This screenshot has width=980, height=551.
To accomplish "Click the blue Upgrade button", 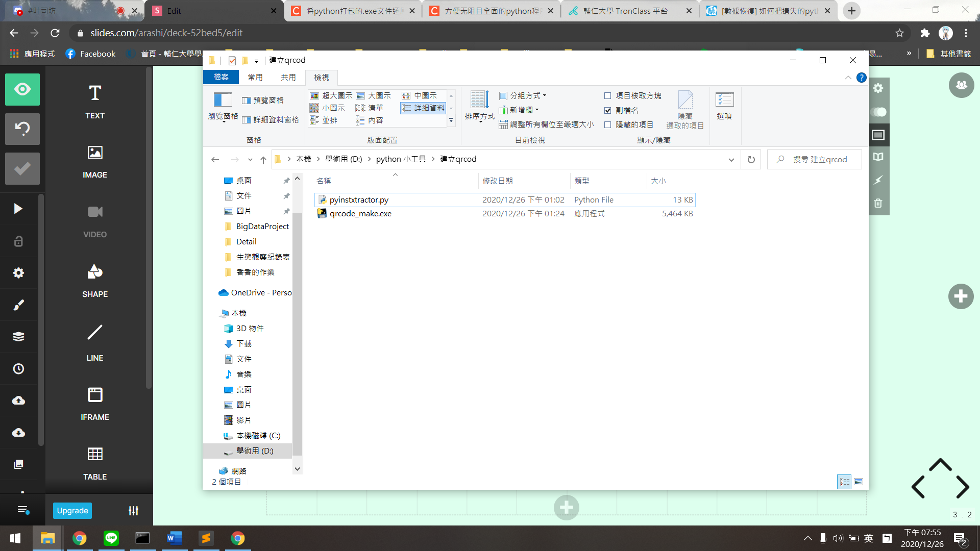I will [72, 511].
